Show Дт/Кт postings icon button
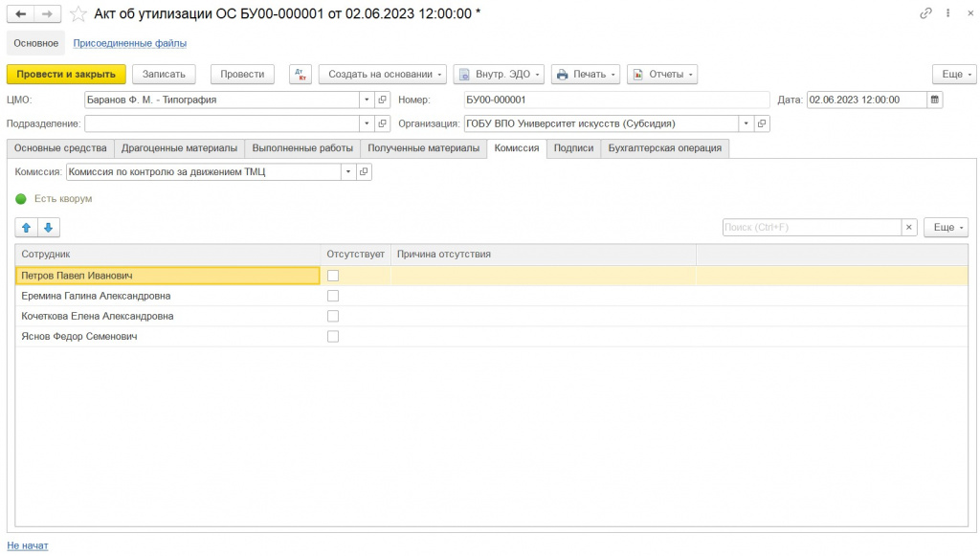 [x=300, y=75]
